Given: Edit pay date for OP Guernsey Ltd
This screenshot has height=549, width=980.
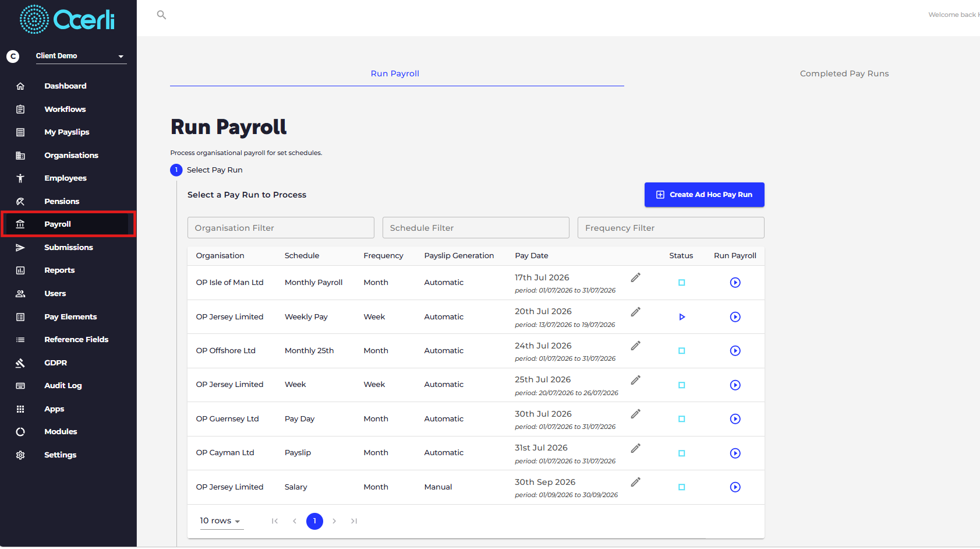Looking at the screenshot, I should coord(635,414).
